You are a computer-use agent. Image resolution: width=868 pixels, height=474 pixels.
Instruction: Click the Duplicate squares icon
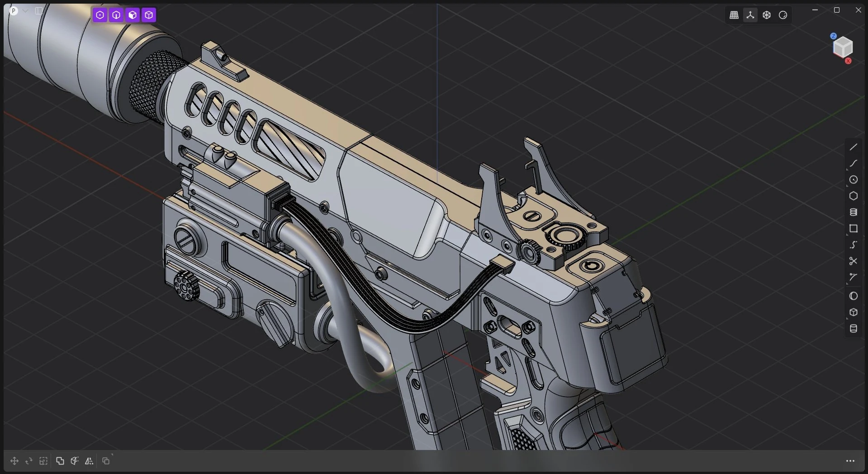tap(106, 461)
